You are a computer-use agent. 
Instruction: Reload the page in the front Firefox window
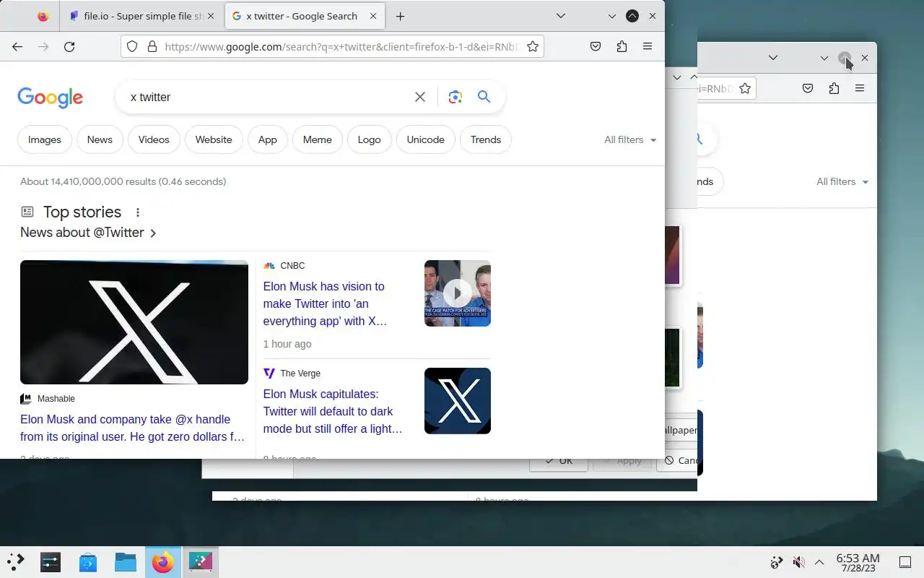[x=69, y=46]
